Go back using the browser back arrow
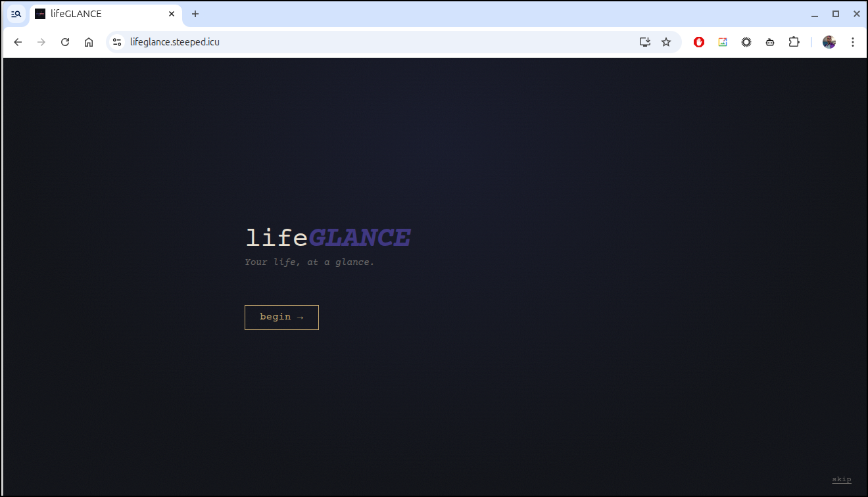 [18, 42]
